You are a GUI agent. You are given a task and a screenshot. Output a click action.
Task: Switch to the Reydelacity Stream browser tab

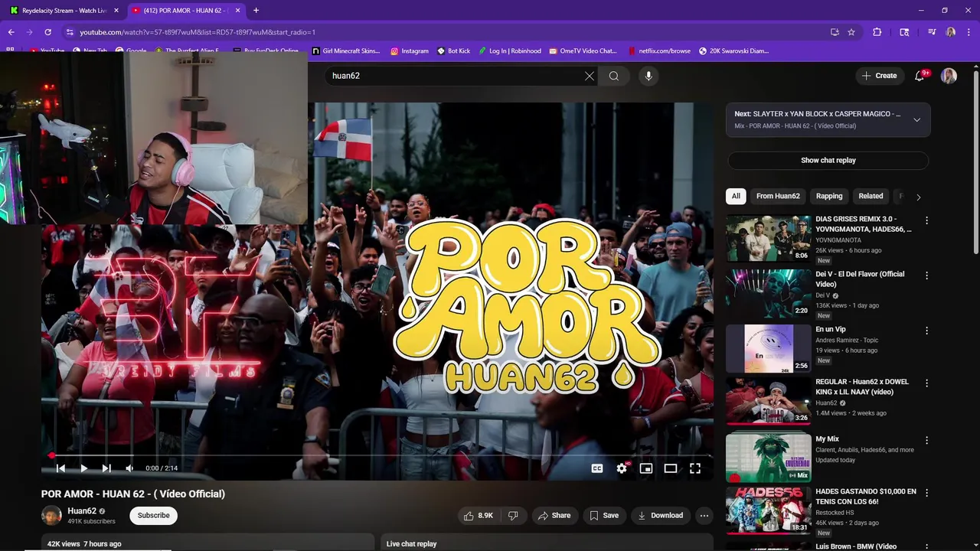[63, 11]
